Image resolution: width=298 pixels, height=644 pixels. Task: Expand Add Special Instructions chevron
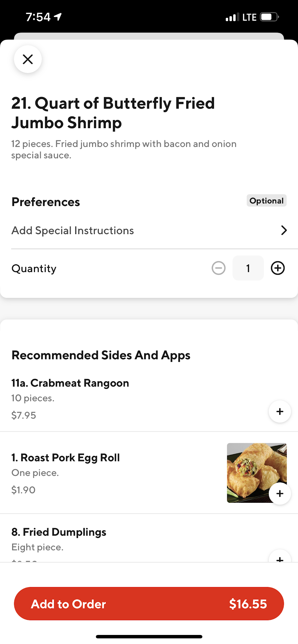pyautogui.click(x=284, y=230)
